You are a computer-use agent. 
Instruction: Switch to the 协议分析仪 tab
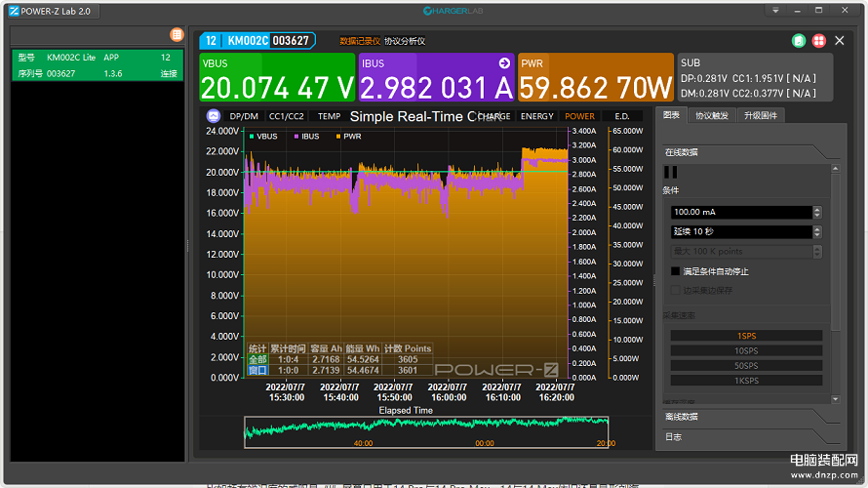(x=405, y=41)
